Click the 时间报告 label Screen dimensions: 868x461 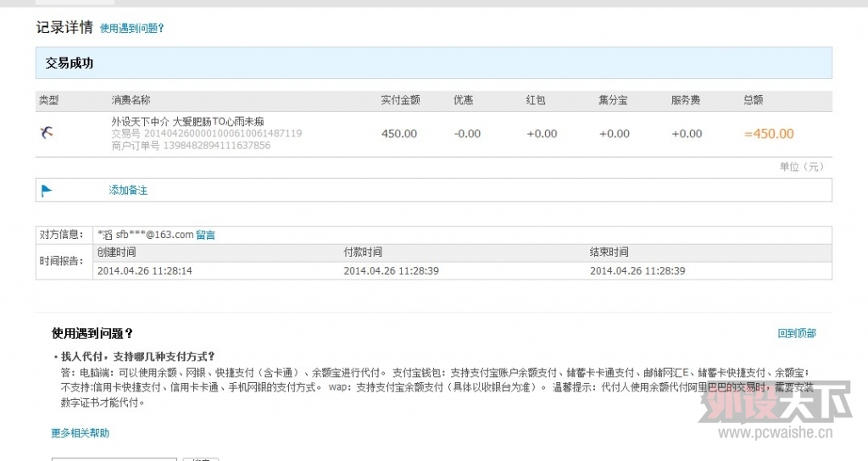point(61,261)
